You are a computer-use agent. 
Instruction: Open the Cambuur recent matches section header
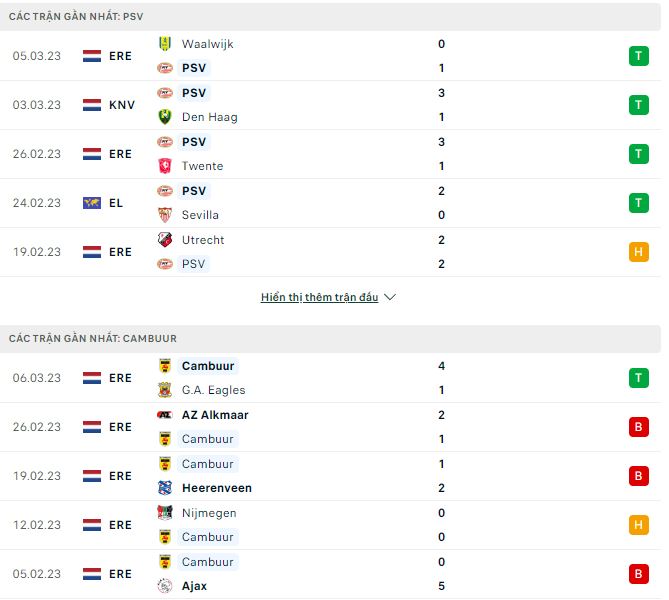tap(93, 339)
